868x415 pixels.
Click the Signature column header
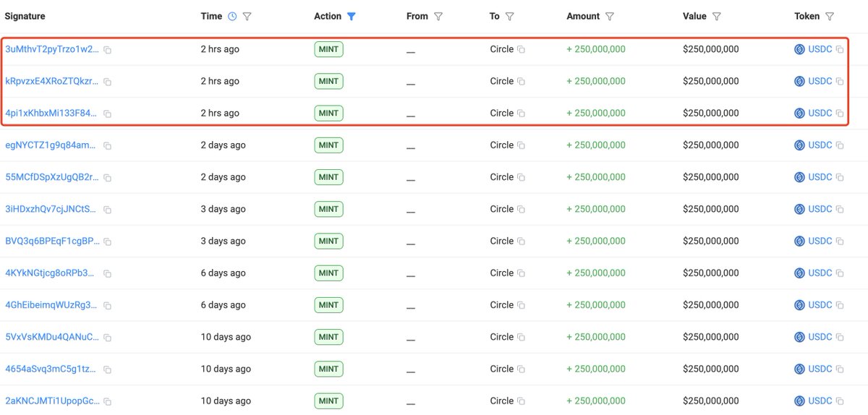(25, 16)
